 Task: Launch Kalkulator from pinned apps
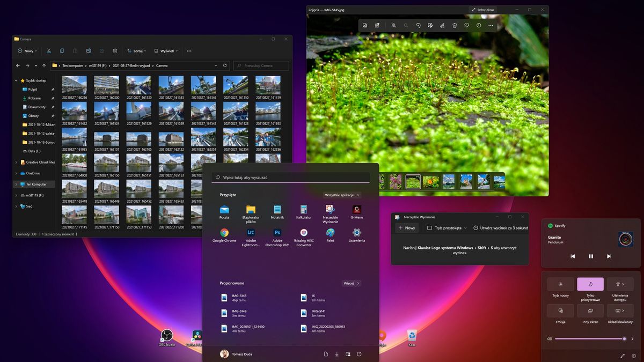[303, 212]
